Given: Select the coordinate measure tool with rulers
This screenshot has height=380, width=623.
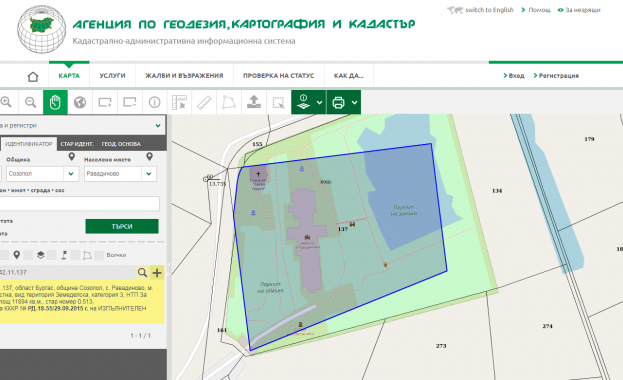Looking at the screenshot, I should [x=179, y=102].
